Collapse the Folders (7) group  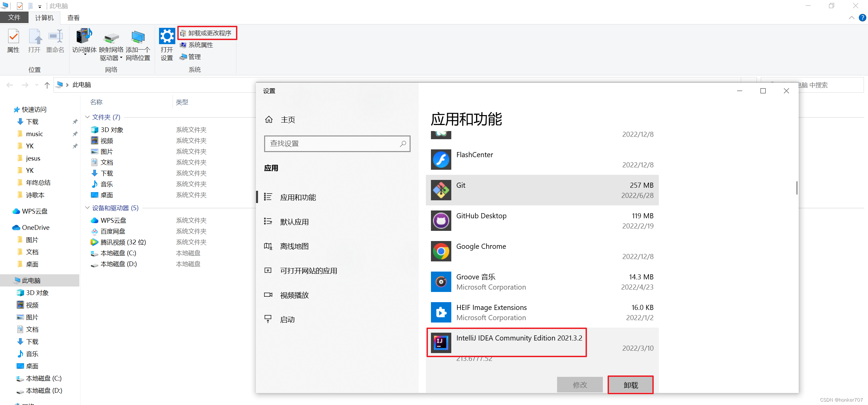[x=87, y=117]
